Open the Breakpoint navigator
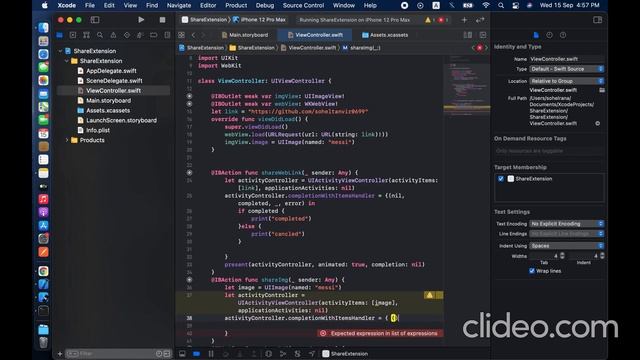Screen dimensions: 640x360 [153, 35]
